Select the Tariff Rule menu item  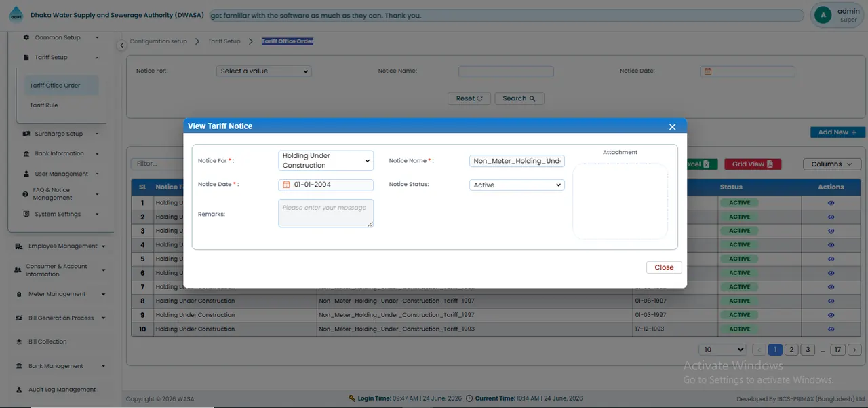click(x=44, y=105)
